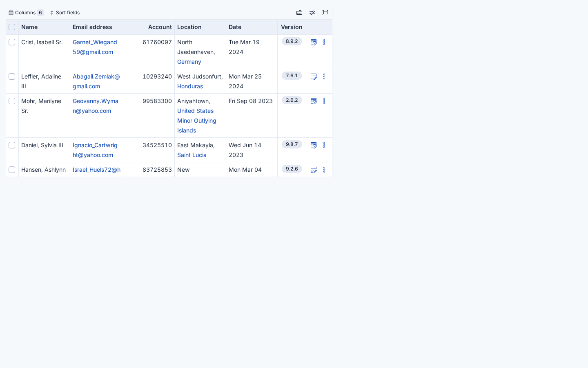The image size is (588, 368).
Task: Click the location text Aniyahtown
Action: 194,101
